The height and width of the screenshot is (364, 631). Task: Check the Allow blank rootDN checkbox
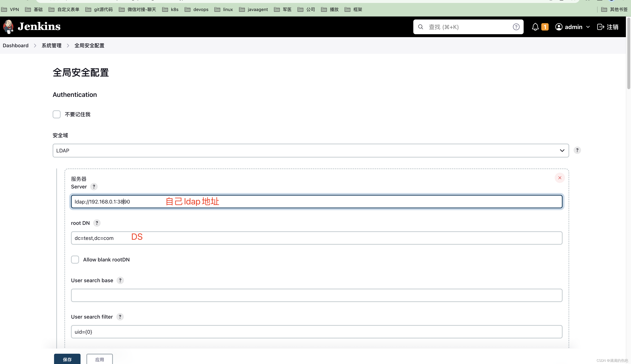(75, 260)
